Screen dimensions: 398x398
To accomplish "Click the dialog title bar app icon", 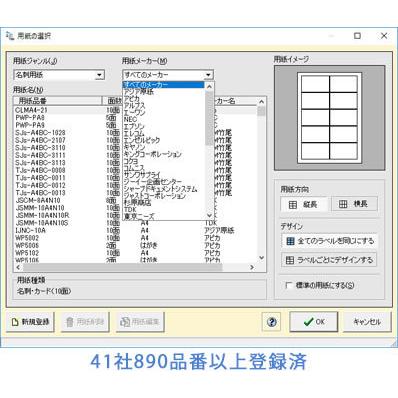I will (x=10, y=35).
